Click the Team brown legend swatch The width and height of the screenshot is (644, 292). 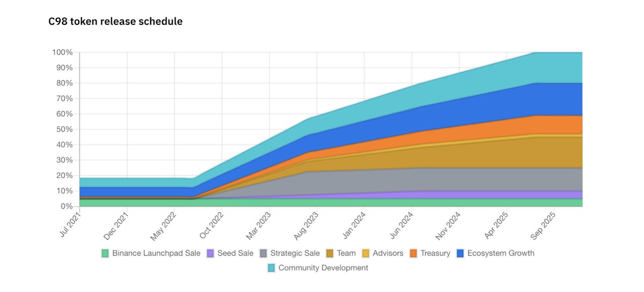tap(330, 253)
